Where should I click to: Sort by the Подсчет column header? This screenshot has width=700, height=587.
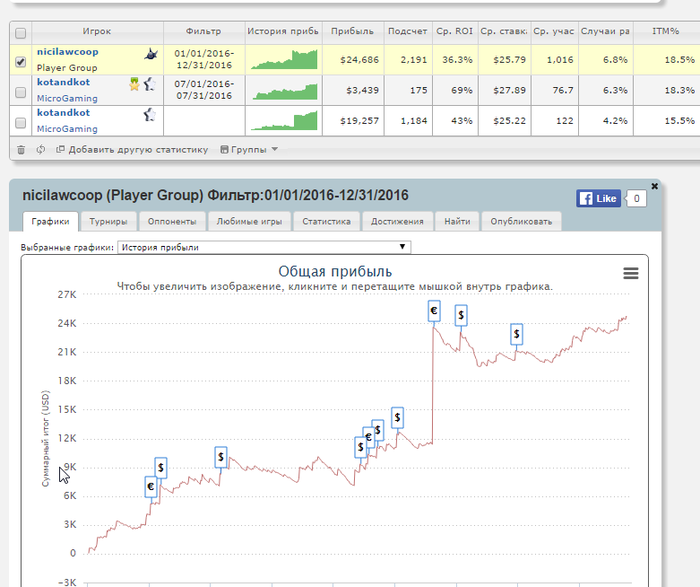pos(408,31)
